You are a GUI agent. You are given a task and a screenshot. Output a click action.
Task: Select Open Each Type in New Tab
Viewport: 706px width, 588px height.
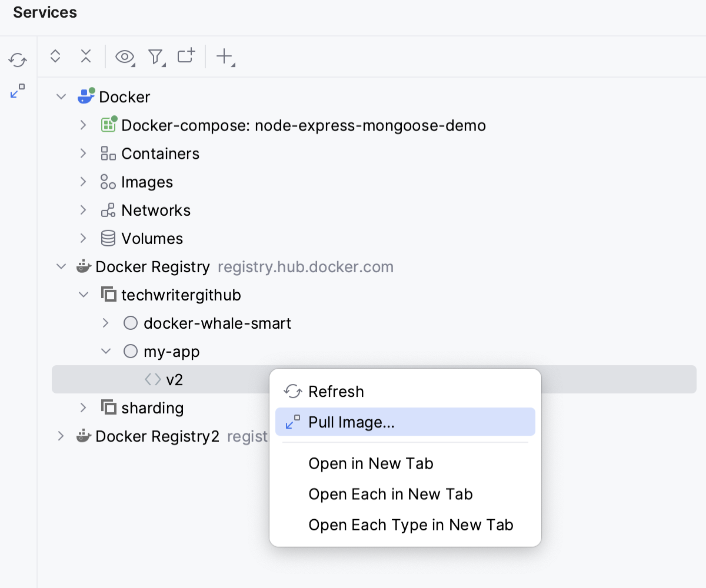(411, 524)
